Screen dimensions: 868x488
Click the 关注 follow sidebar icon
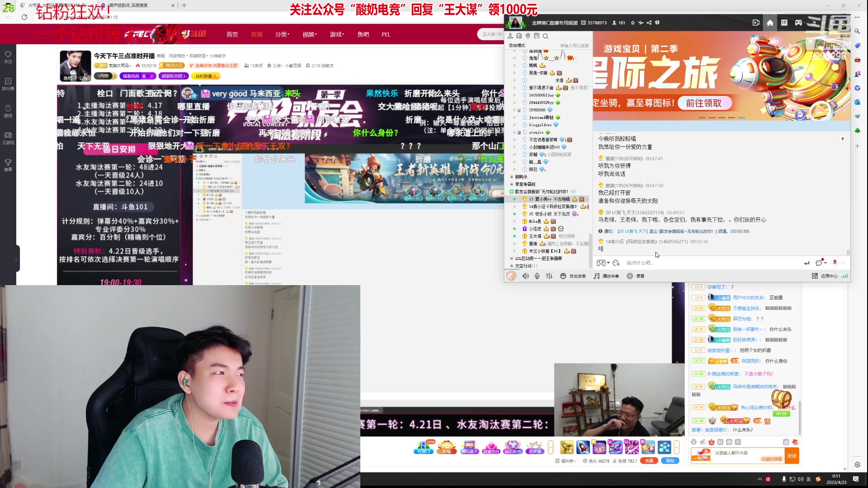click(8, 57)
